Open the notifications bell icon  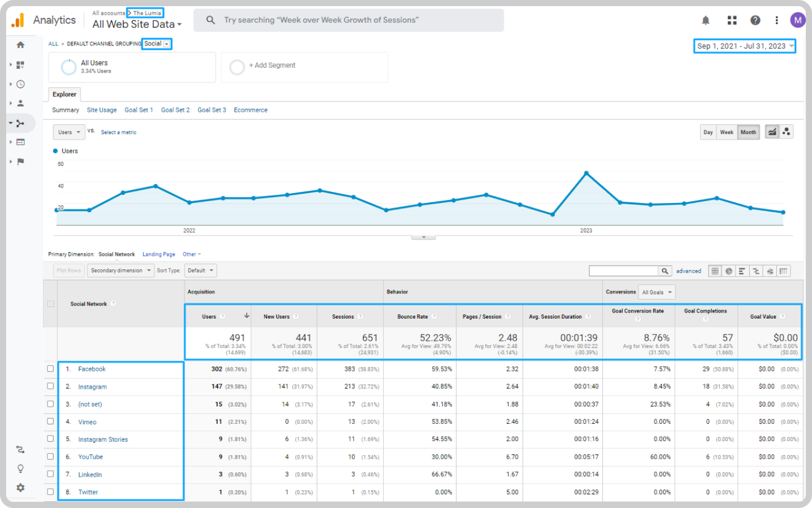(x=706, y=20)
